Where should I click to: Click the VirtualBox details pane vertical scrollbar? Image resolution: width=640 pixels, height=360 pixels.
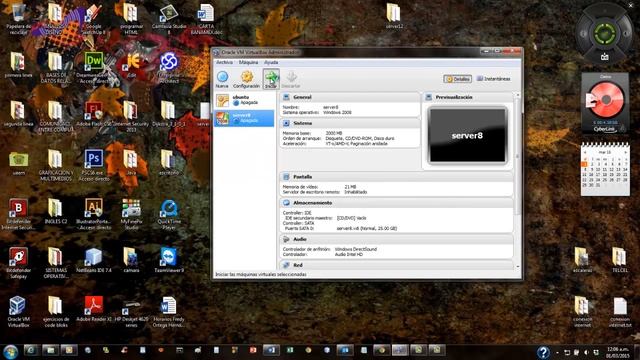pyautogui.click(x=518, y=155)
